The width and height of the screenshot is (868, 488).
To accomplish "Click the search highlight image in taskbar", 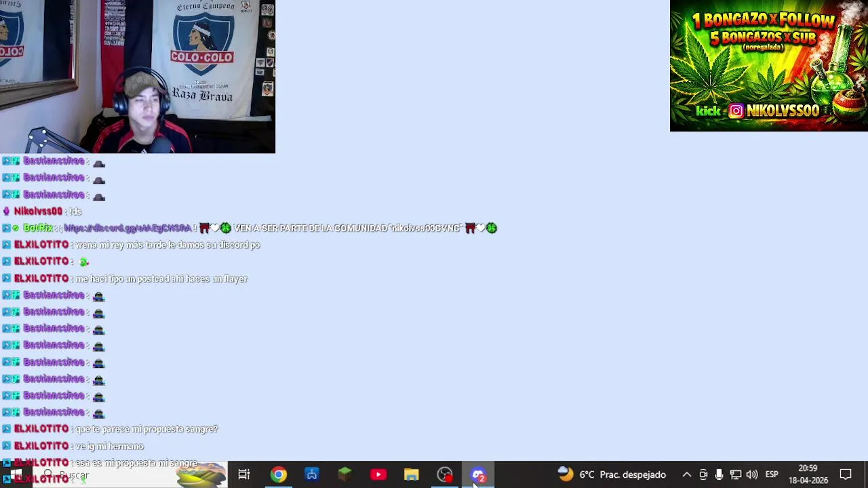I will click(x=201, y=475).
